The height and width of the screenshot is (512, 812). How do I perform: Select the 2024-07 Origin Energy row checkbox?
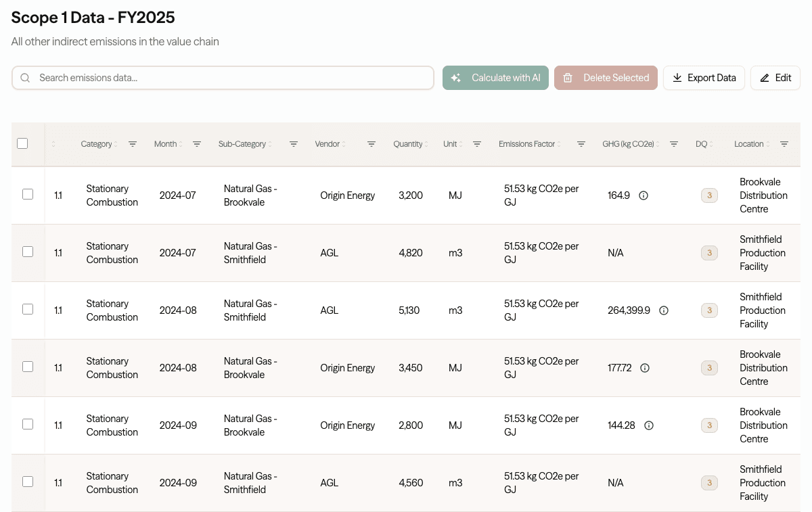click(28, 194)
